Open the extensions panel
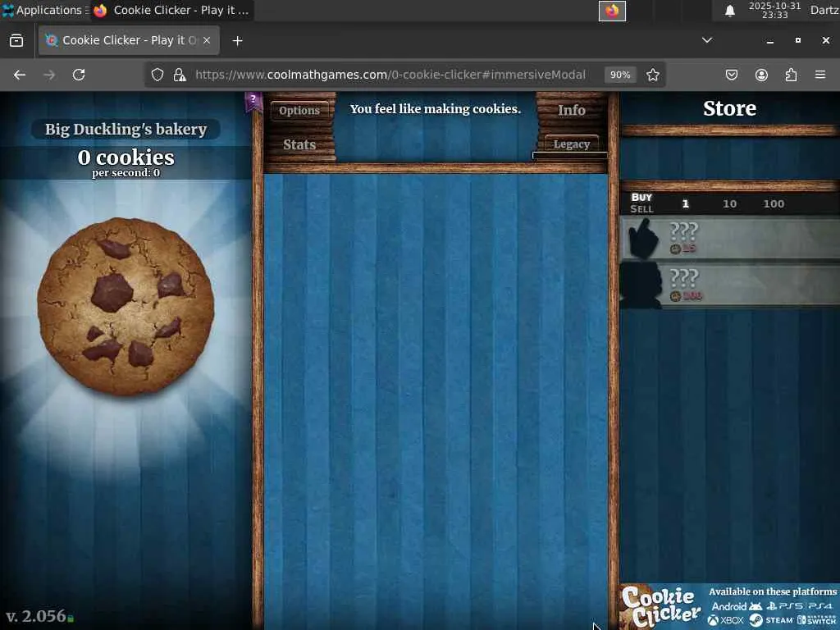 pyautogui.click(x=791, y=75)
